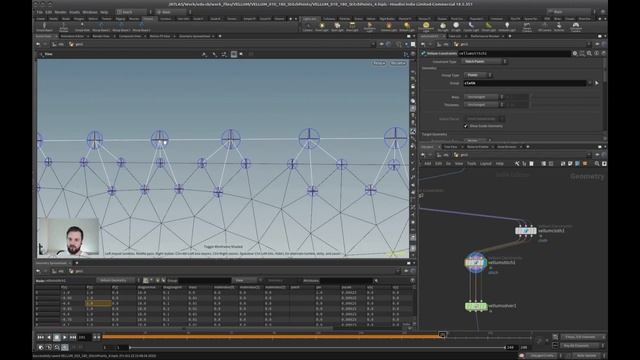Select the Switcher shelf tool
This screenshot has height=360, width=640.
pyautogui.click(x=559, y=27)
